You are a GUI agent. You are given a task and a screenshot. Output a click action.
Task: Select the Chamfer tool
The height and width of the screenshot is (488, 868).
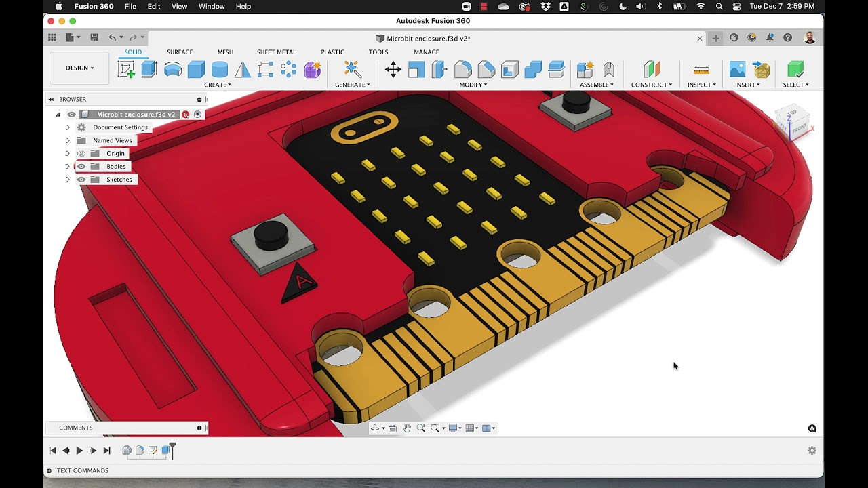coord(486,69)
